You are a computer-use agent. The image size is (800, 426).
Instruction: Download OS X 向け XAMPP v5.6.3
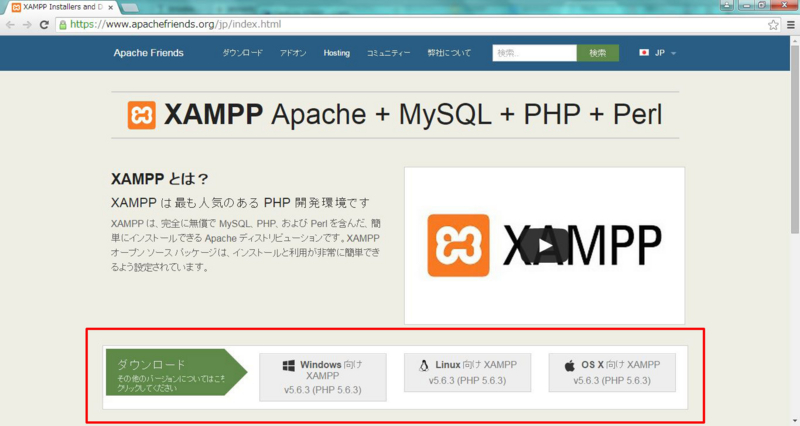[x=612, y=372]
